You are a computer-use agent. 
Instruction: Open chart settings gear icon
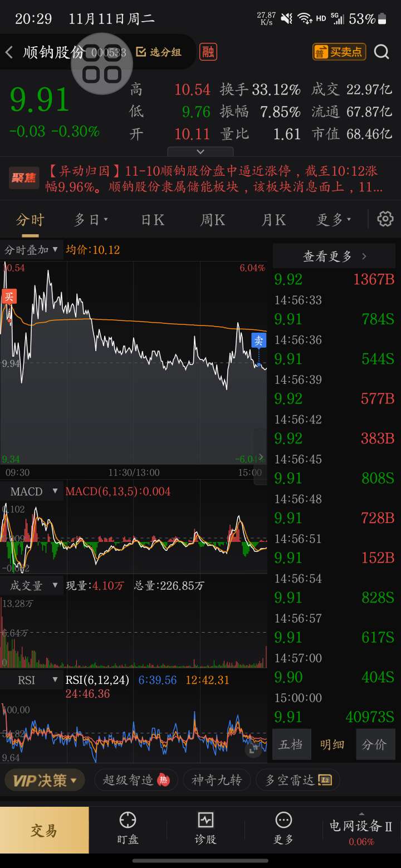coord(385,219)
